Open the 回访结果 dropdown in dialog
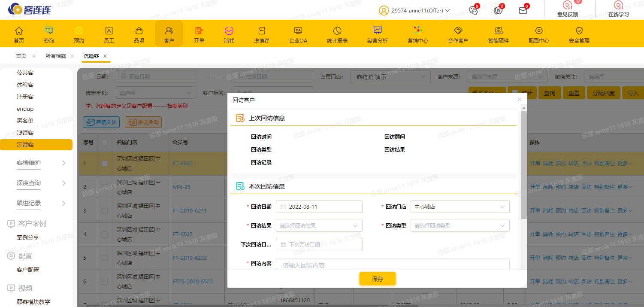Image resolution: width=644 pixels, height=307 pixels. coord(319,225)
